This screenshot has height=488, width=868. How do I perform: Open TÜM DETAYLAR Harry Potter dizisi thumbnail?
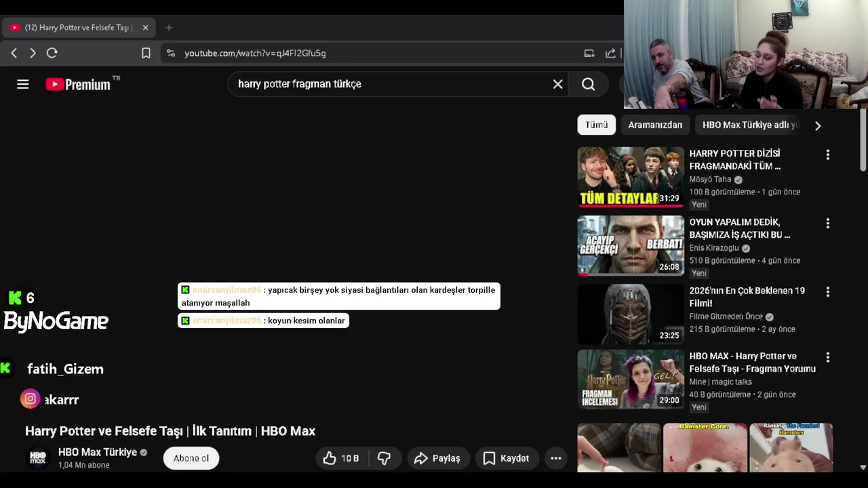631,177
